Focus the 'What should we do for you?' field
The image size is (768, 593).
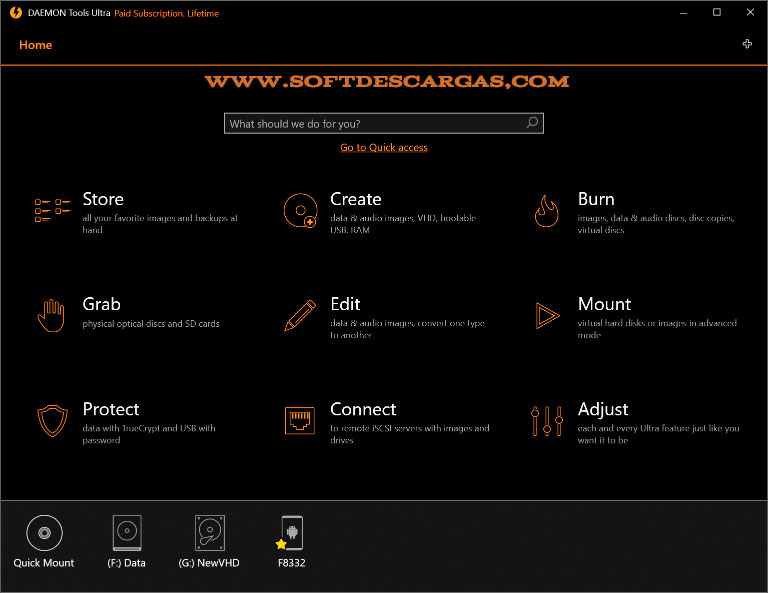click(384, 123)
